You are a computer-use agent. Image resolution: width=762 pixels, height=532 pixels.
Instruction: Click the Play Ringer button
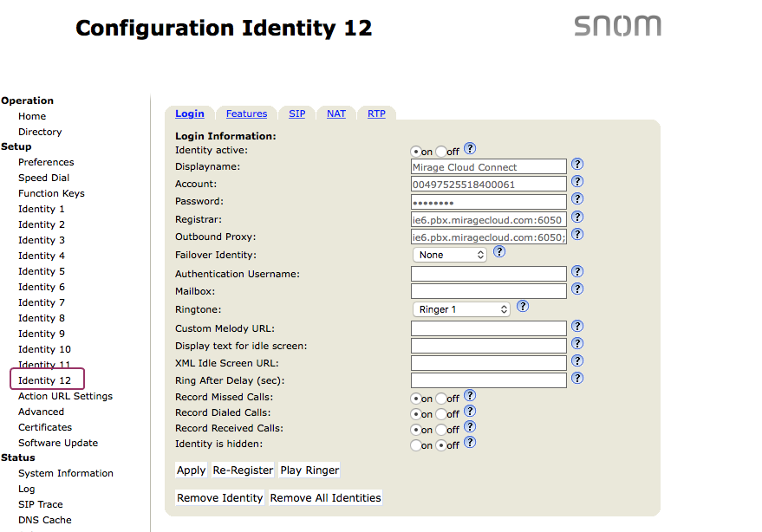click(309, 470)
